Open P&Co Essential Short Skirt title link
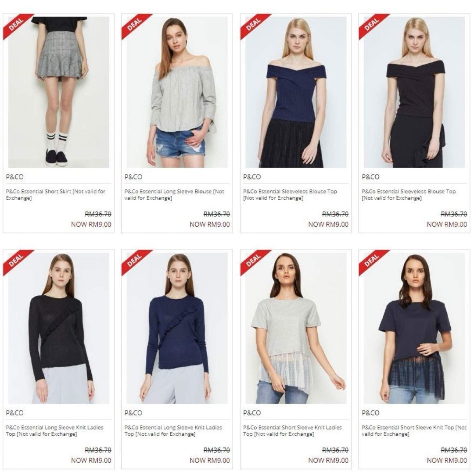Image resolution: width=474 pixels, height=476 pixels. pos(56,195)
